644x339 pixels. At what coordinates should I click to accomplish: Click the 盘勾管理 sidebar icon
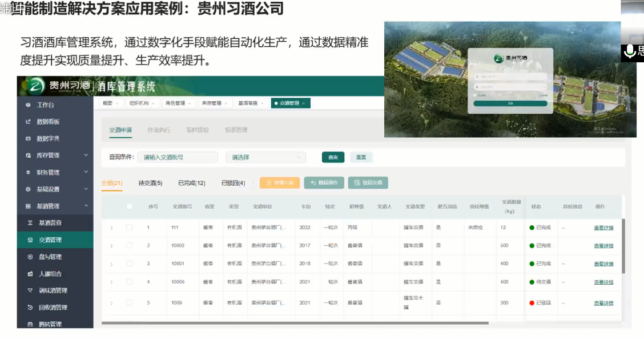30,257
